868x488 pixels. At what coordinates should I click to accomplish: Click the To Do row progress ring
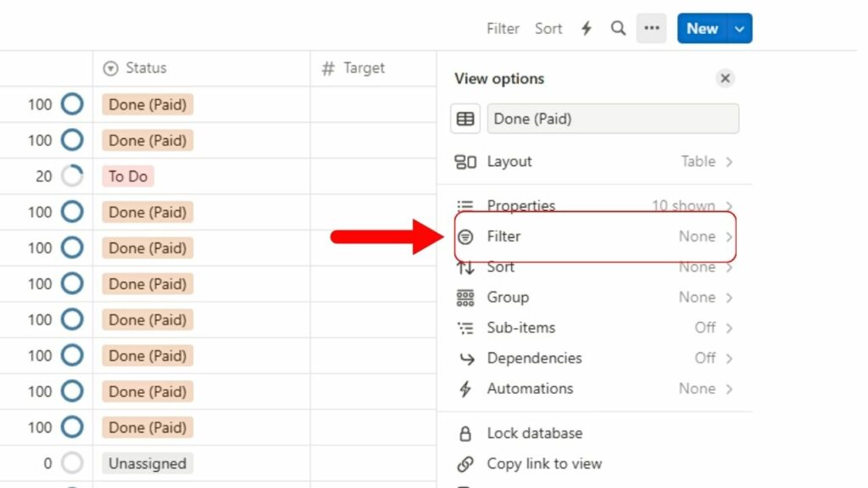click(x=74, y=175)
